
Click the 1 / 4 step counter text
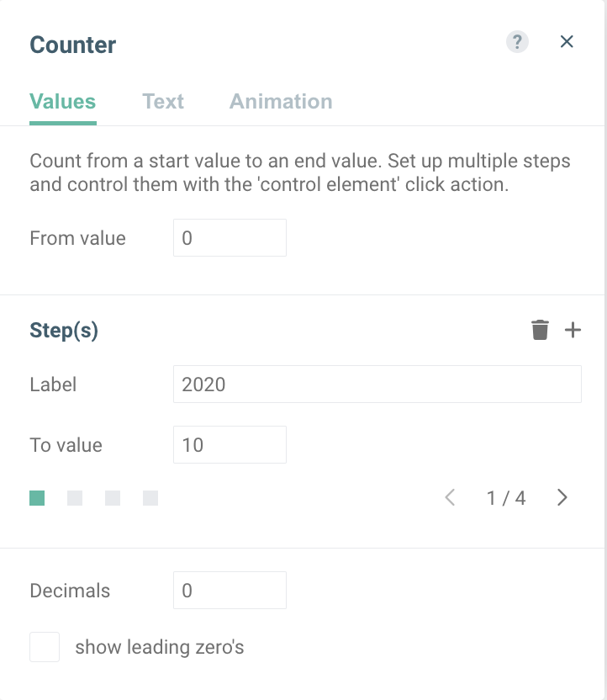[x=506, y=498]
